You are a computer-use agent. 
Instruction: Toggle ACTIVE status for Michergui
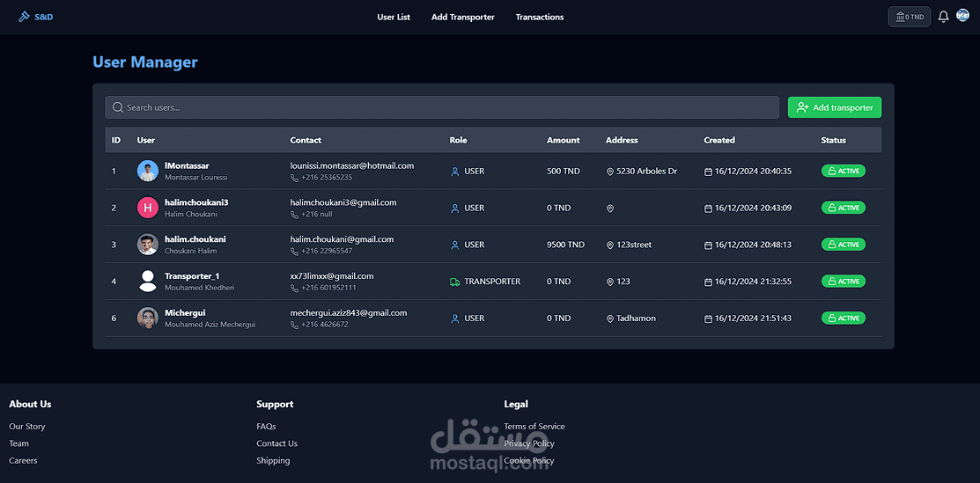(844, 318)
